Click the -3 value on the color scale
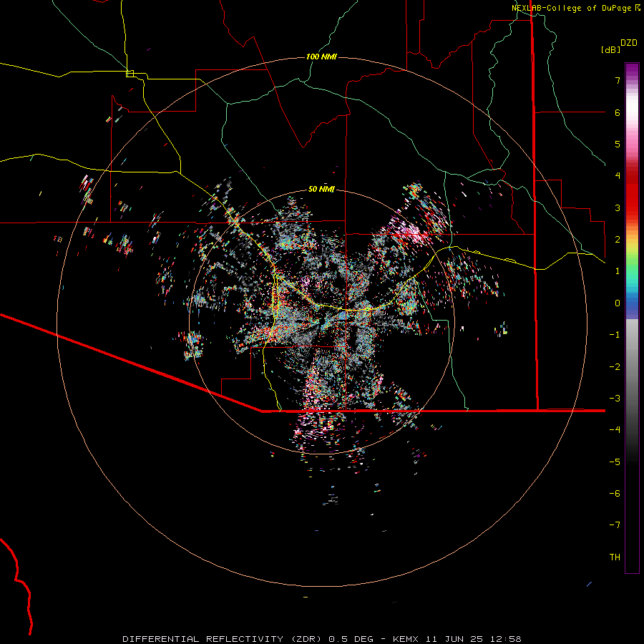 tap(615, 399)
